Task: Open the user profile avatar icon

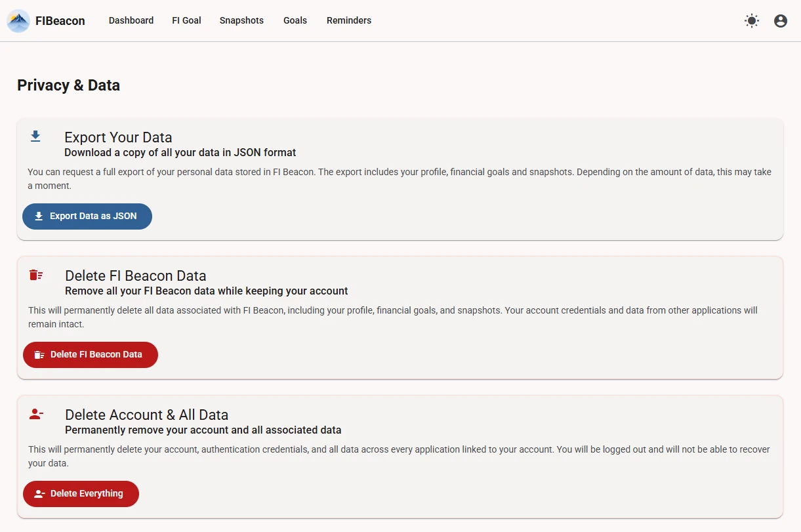Action: pyautogui.click(x=780, y=20)
